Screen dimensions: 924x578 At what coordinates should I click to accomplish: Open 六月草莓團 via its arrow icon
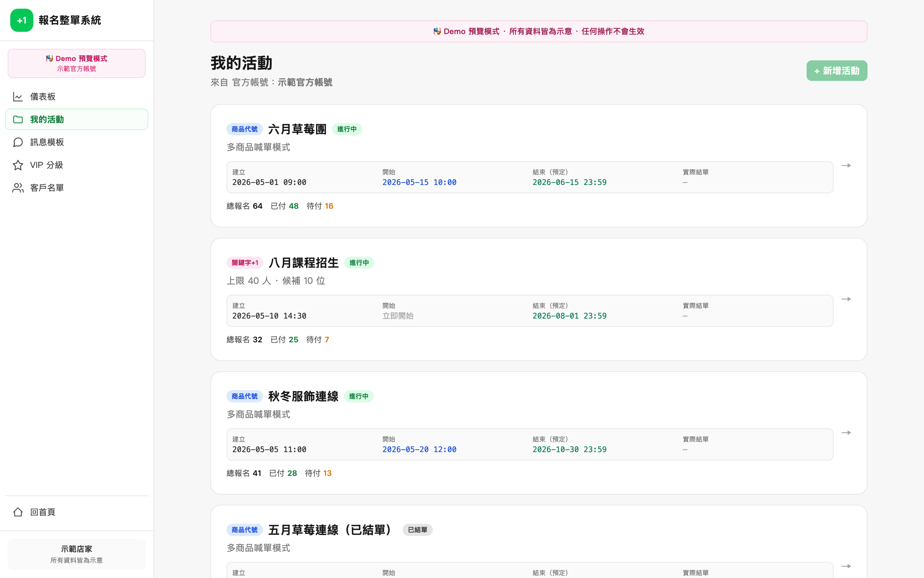coord(846,165)
